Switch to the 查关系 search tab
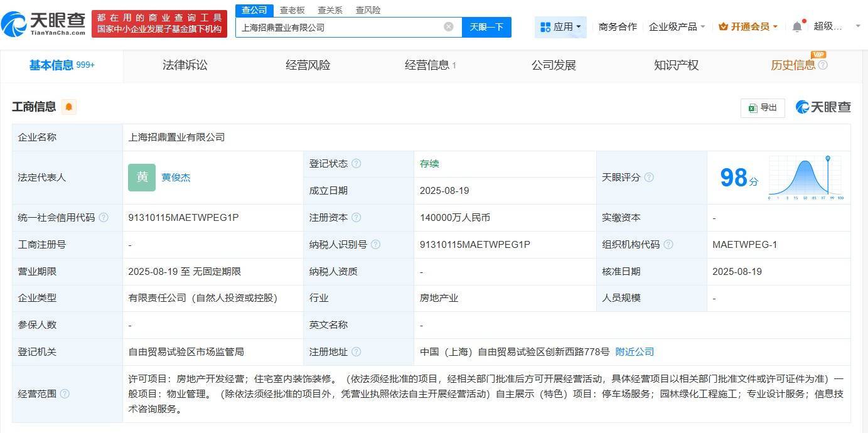The height and width of the screenshot is (433, 868). coord(330,10)
